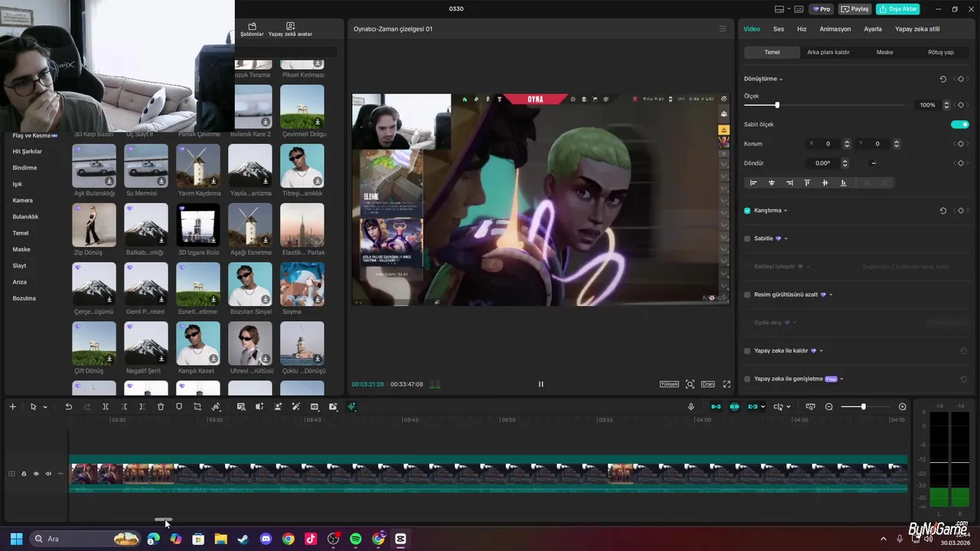The width and height of the screenshot is (980, 551).
Task: Lock the main video track
Action: click(x=24, y=474)
